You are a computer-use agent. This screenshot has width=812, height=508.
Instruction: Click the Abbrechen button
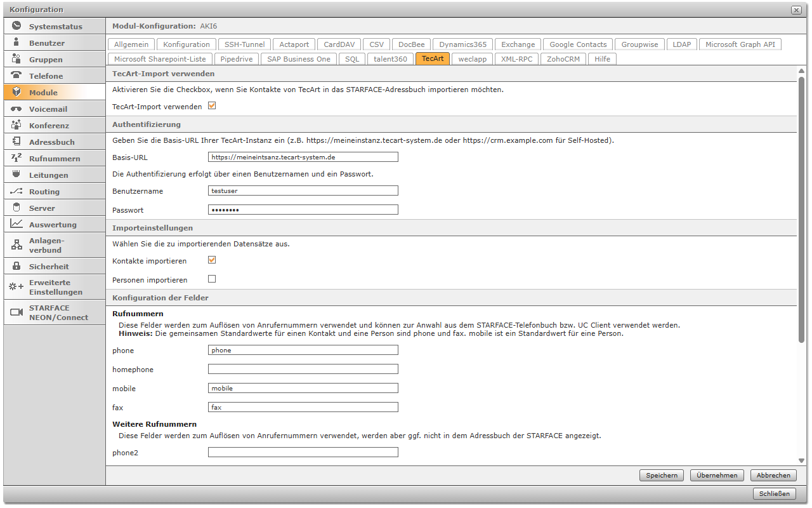(773, 475)
